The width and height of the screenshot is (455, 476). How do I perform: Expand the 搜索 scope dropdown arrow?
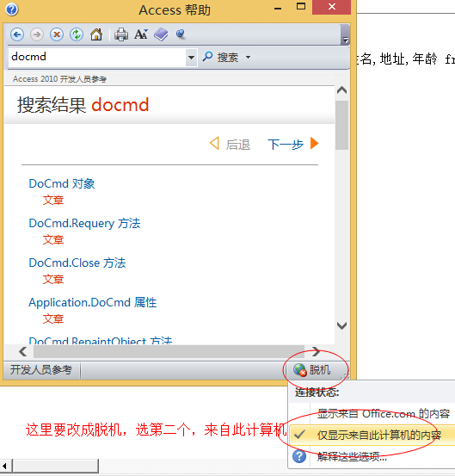tap(248, 57)
